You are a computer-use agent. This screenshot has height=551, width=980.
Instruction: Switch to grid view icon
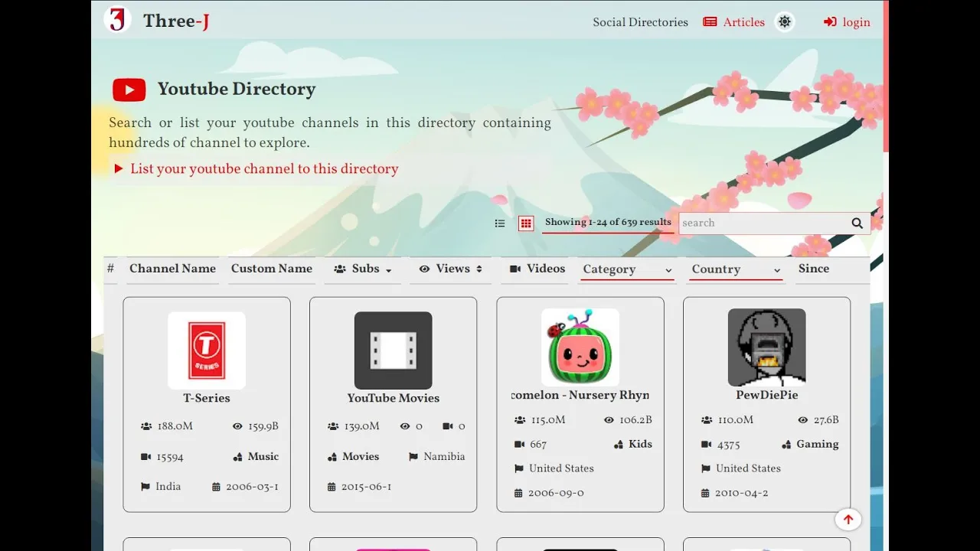click(x=526, y=223)
